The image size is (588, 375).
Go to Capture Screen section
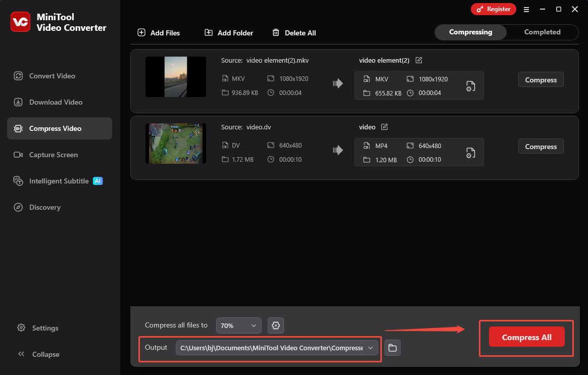click(x=54, y=155)
